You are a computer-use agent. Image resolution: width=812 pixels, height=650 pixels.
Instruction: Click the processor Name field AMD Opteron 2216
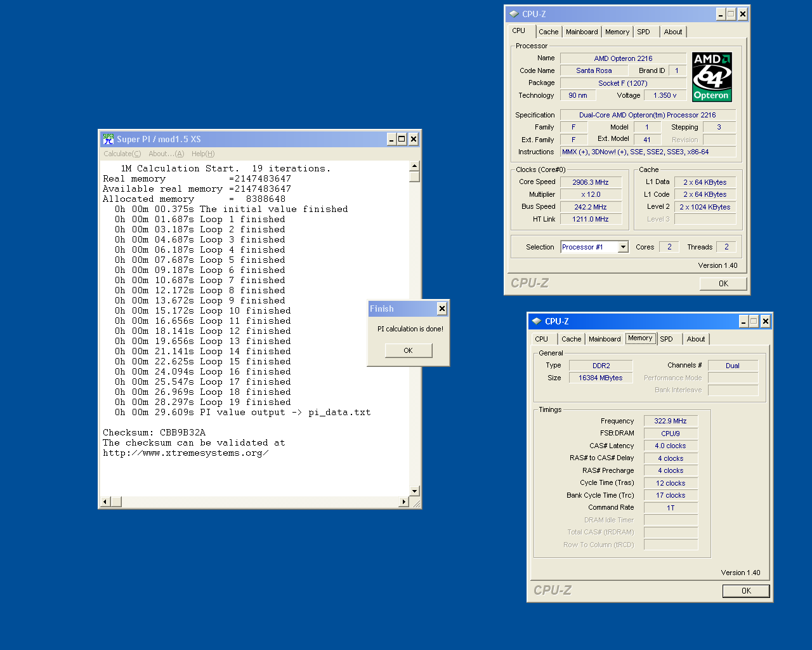pyautogui.click(x=623, y=58)
